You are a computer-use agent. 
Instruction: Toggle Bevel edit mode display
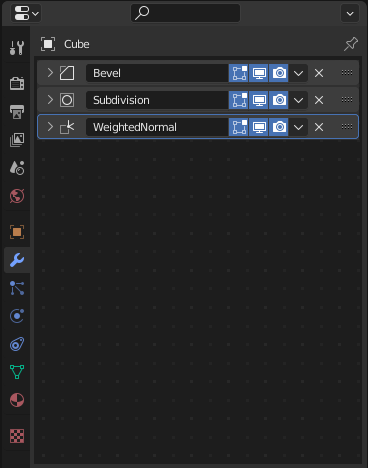239,73
